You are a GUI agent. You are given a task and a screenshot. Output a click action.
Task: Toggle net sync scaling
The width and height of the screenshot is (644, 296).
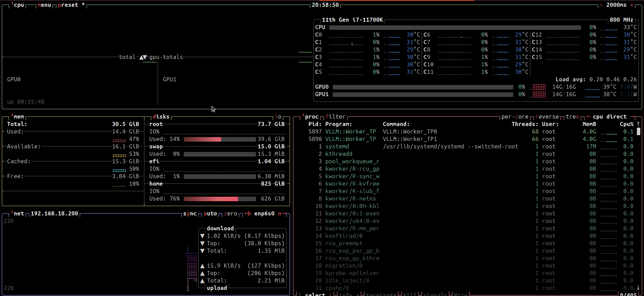(190, 213)
